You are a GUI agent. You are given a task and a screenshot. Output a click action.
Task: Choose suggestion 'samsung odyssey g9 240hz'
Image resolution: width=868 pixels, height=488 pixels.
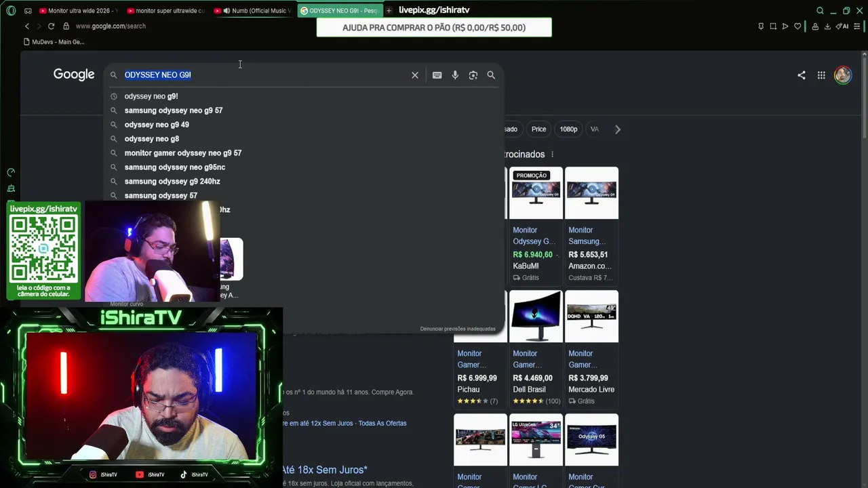coord(304,182)
